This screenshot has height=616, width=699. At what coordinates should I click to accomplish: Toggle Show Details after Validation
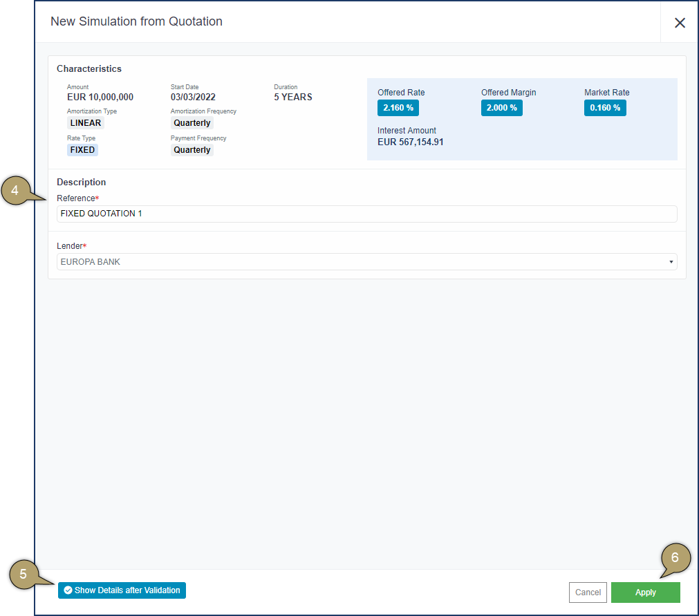pos(122,590)
